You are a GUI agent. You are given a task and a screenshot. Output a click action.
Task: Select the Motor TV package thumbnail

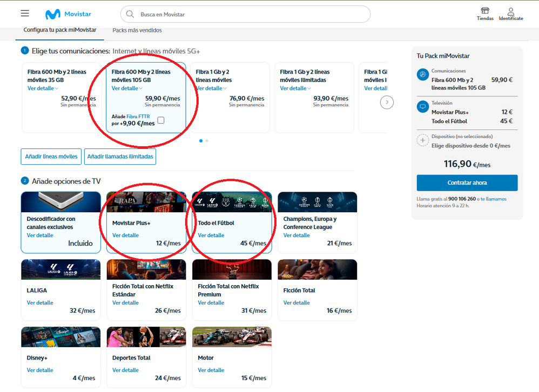point(232,337)
